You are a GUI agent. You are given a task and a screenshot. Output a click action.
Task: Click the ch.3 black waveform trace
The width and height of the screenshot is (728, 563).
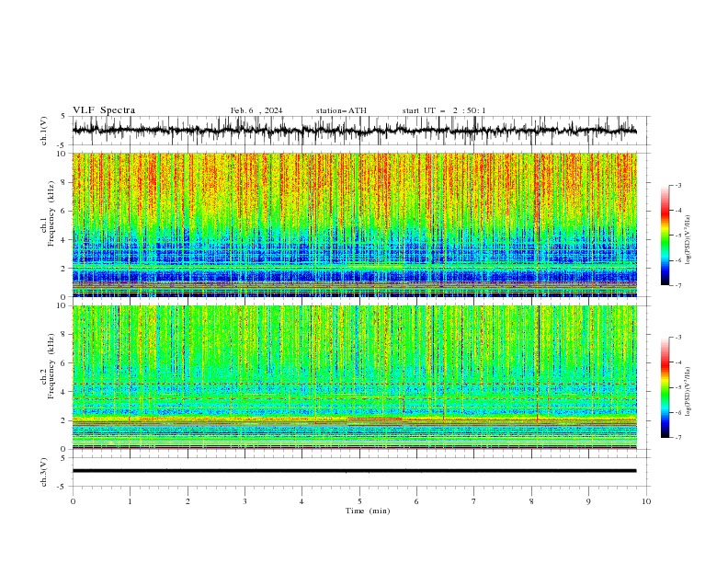click(x=354, y=471)
